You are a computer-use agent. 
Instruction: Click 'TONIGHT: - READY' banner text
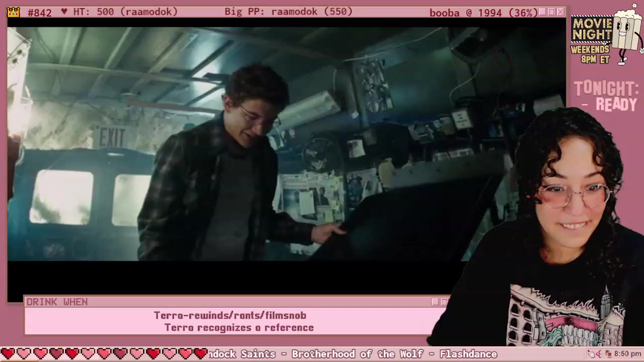[x=606, y=96]
